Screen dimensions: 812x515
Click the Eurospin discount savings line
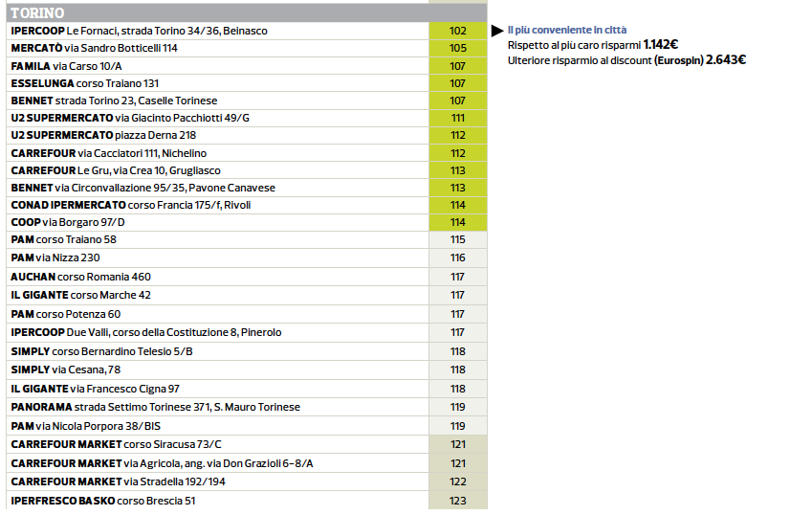pyautogui.click(x=626, y=59)
